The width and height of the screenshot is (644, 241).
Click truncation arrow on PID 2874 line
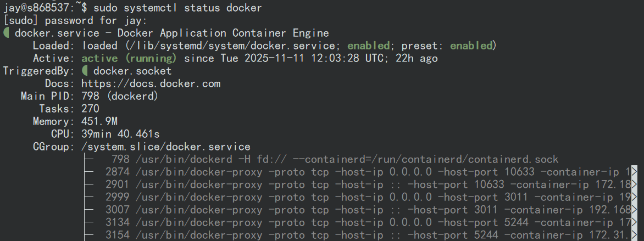pyautogui.click(x=634, y=172)
